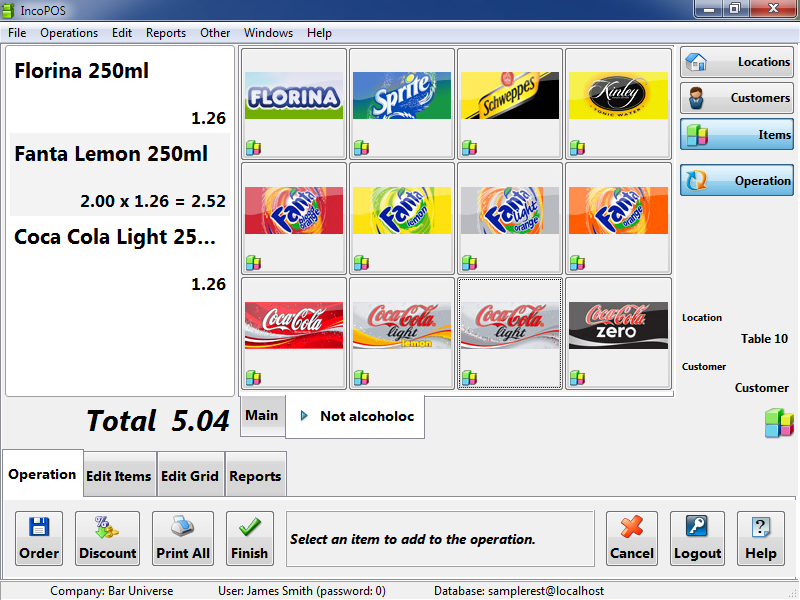Image resolution: width=800 pixels, height=600 pixels.
Task: Click User: James Smith status entry
Action: [x=302, y=591]
